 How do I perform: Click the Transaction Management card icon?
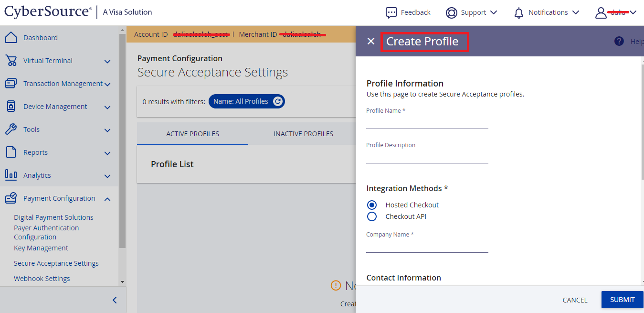pos(11,84)
